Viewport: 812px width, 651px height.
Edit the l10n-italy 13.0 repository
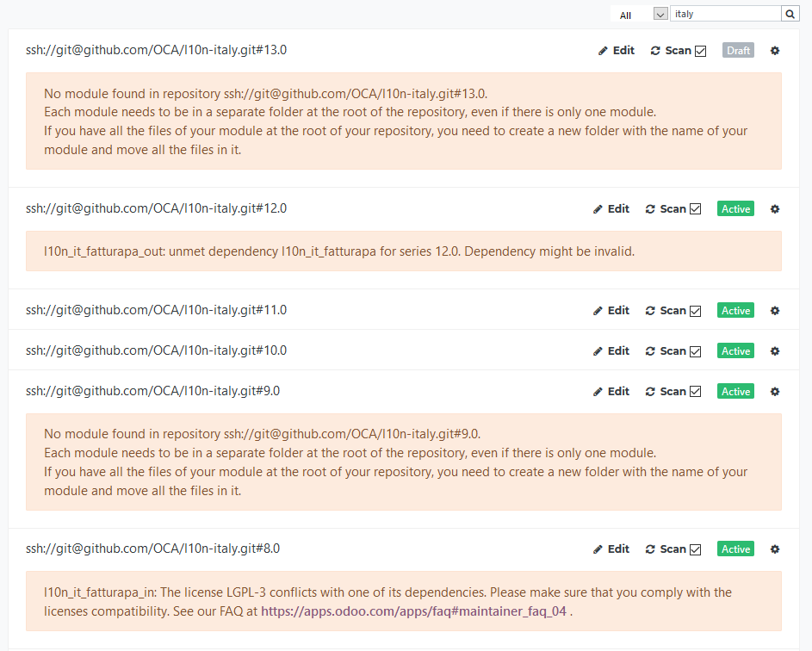coord(617,51)
